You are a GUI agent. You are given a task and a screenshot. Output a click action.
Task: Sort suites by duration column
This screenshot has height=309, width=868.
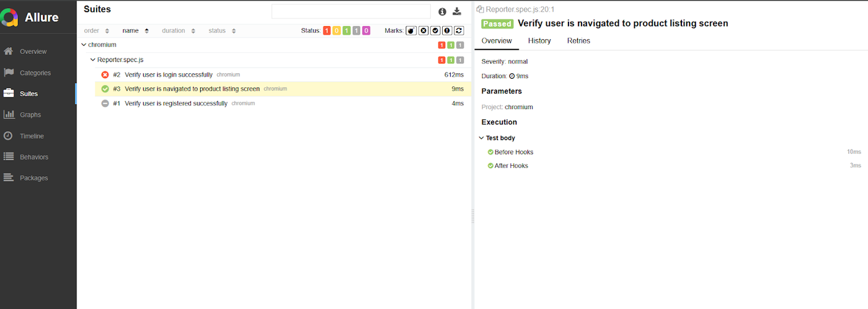(x=179, y=30)
